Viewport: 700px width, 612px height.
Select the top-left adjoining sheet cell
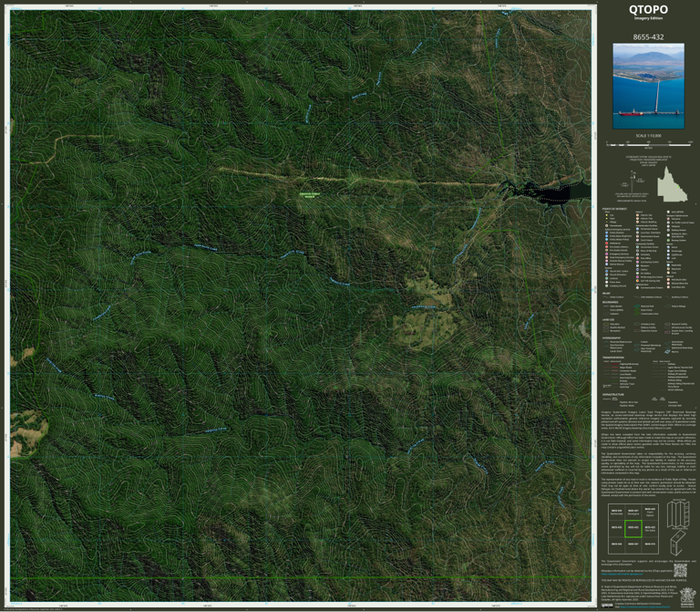(616, 512)
